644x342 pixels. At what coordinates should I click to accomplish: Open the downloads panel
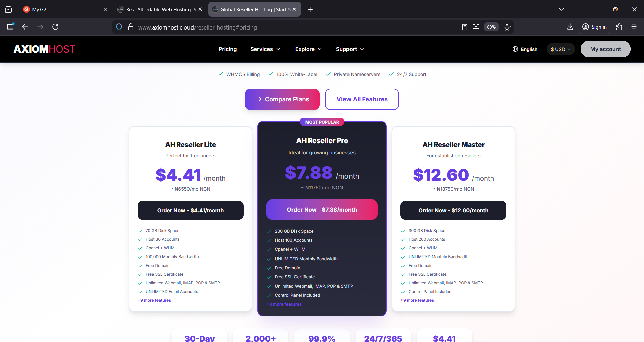[x=570, y=27]
